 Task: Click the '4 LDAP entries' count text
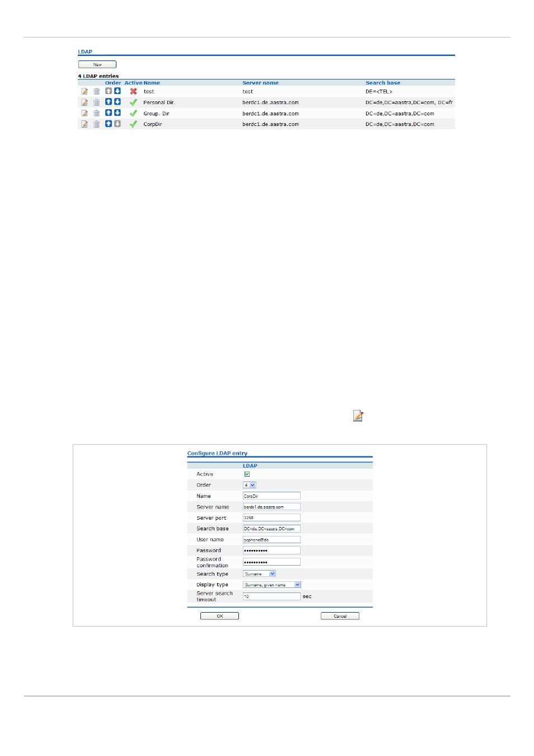99,76
